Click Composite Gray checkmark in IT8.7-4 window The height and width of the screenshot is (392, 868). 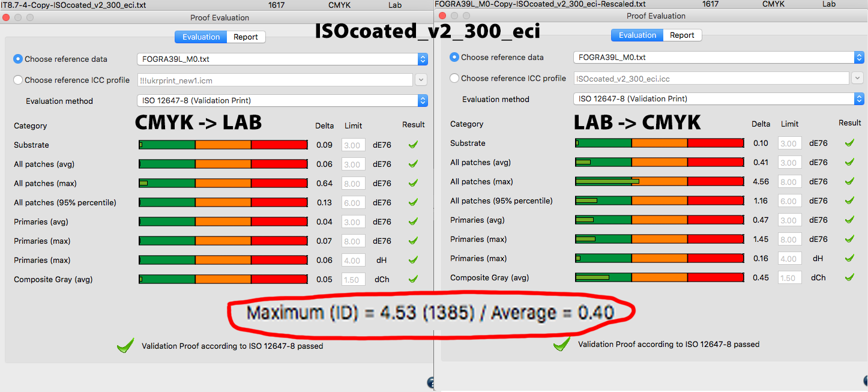pos(413,279)
